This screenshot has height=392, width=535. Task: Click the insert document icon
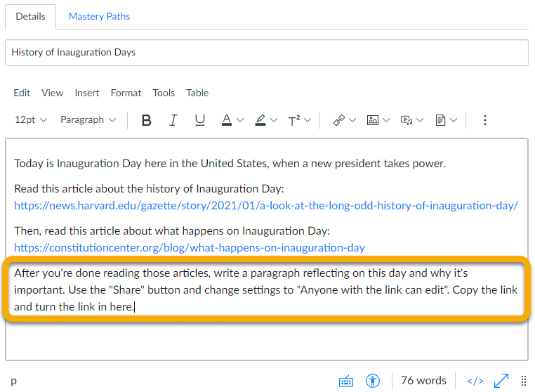point(440,120)
